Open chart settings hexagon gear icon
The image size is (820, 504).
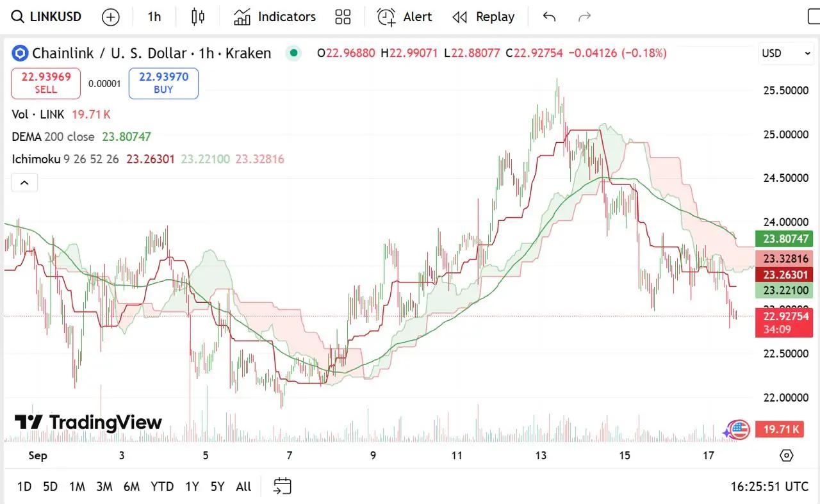[x=787, y=455]
